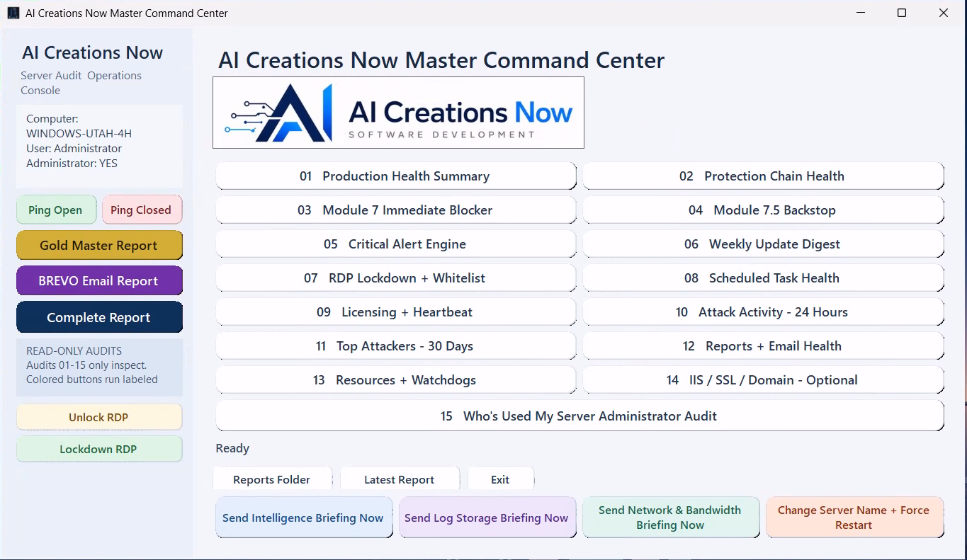Viewport: 967px width, 560px height.
Task: Click the Ping Open button
Action: click(56, 210)
